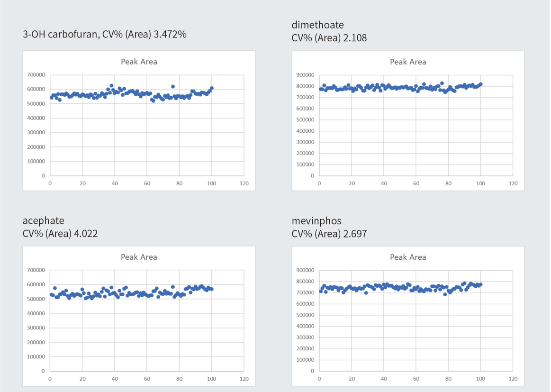Click 900000 axis label in dimethoate chart
The image size is (551, 392).
(x=304, y=75)
